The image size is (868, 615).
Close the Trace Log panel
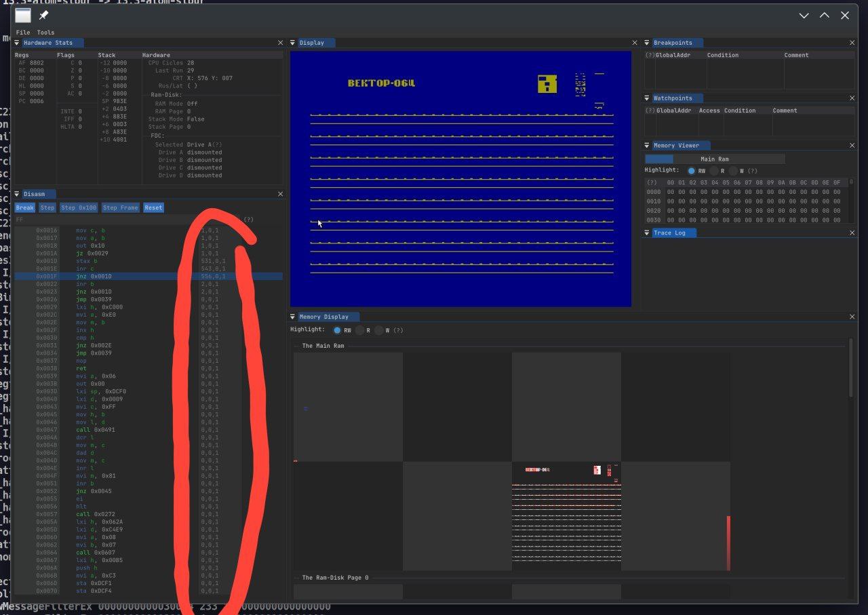852,233
